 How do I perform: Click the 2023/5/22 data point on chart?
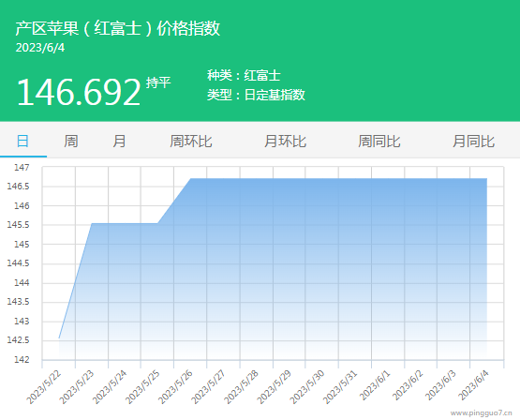coord(59,338)
